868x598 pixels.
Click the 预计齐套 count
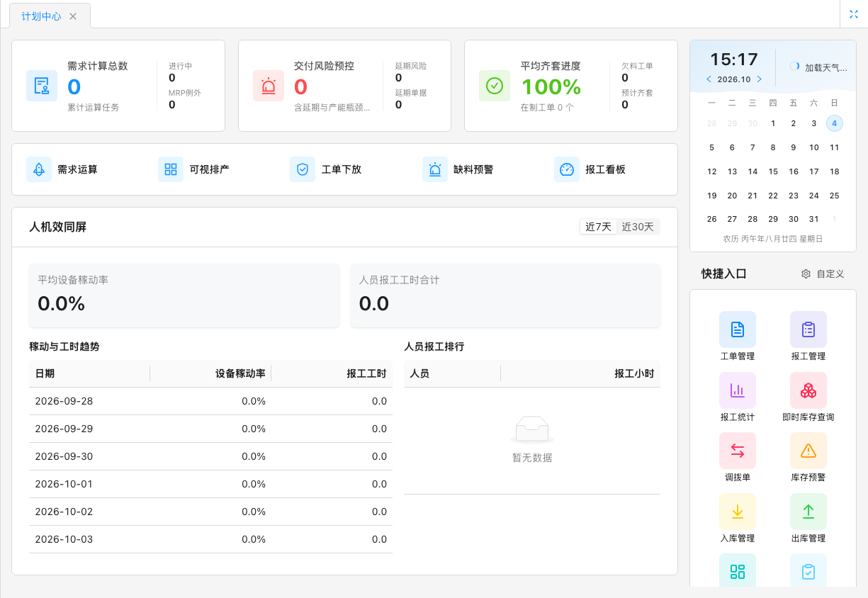(625, 105)
